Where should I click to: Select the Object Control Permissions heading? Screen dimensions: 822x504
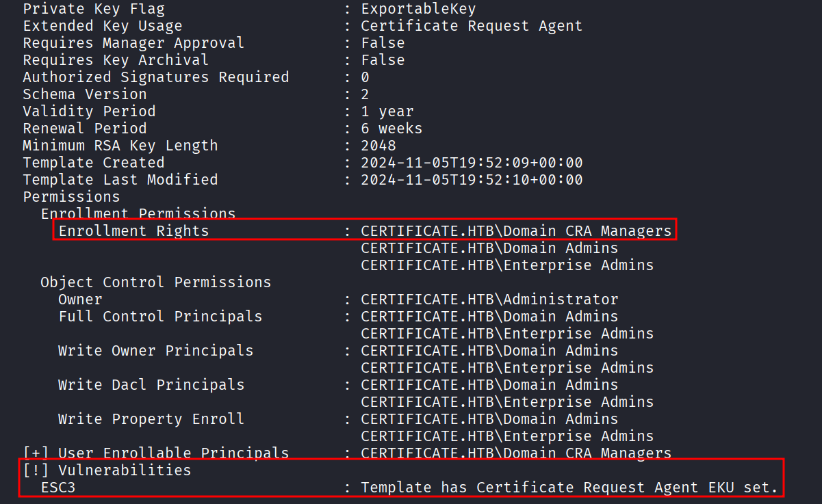156,282
